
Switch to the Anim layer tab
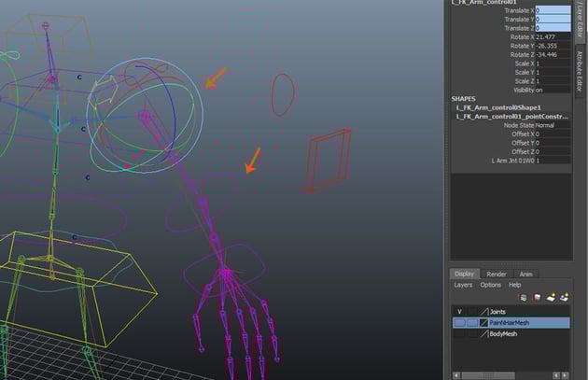[x=525, y=274]
